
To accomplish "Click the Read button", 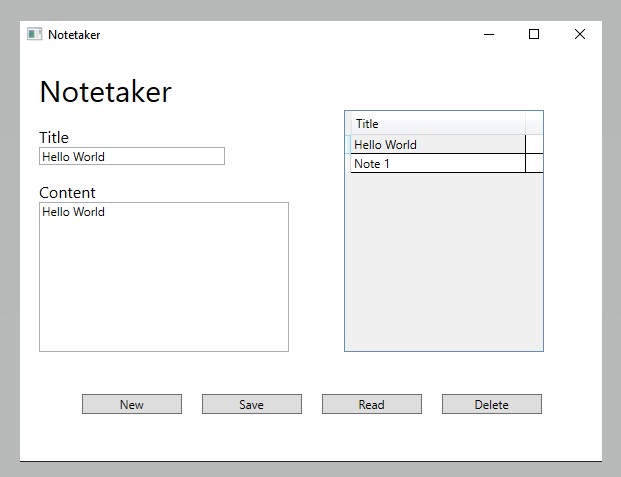I will [x=371, y=404].
